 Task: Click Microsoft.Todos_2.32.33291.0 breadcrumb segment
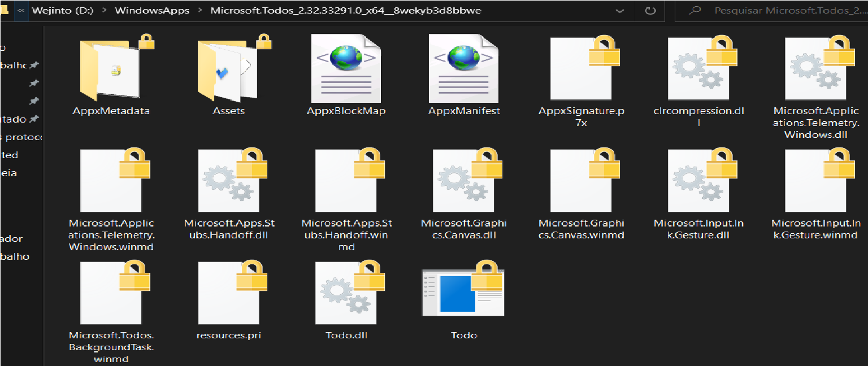(346, 11)
